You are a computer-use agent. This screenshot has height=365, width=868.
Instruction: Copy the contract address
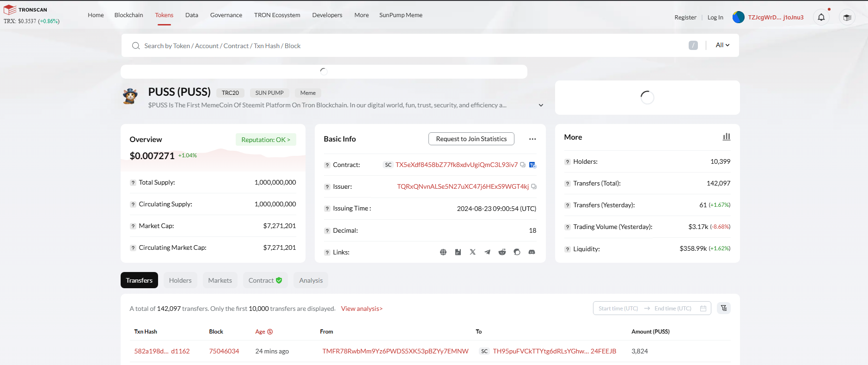tap(523, 165)
